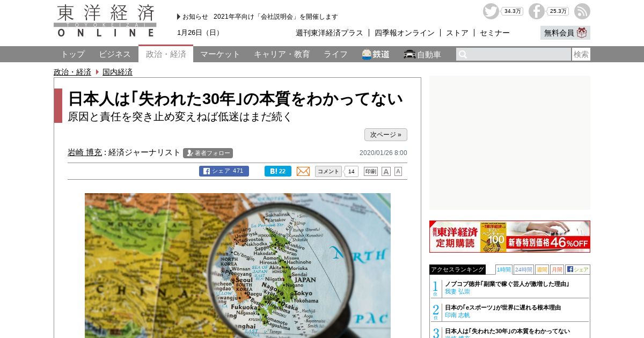Open author link 印南 志帆
This screenshot has width=644, height=338.
click(457, 315)
